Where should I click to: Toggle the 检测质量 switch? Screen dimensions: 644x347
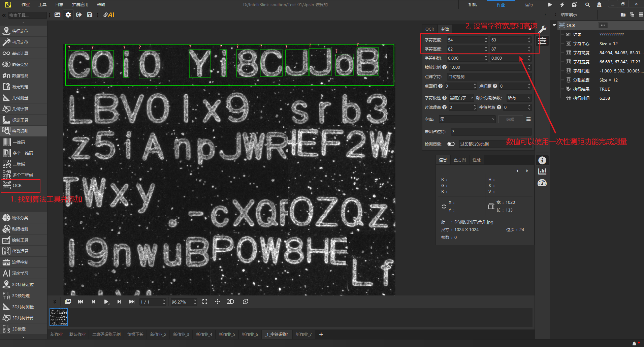coord(451,144)
